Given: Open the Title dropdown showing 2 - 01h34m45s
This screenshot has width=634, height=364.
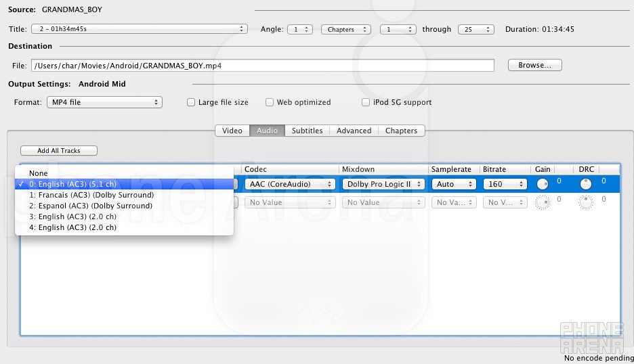Looking at the screenshot, I should pyautogui.click(x=140, y=29).
